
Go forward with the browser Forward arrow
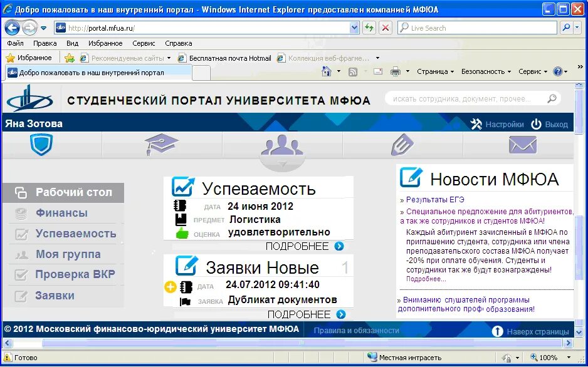pos(29,28)
